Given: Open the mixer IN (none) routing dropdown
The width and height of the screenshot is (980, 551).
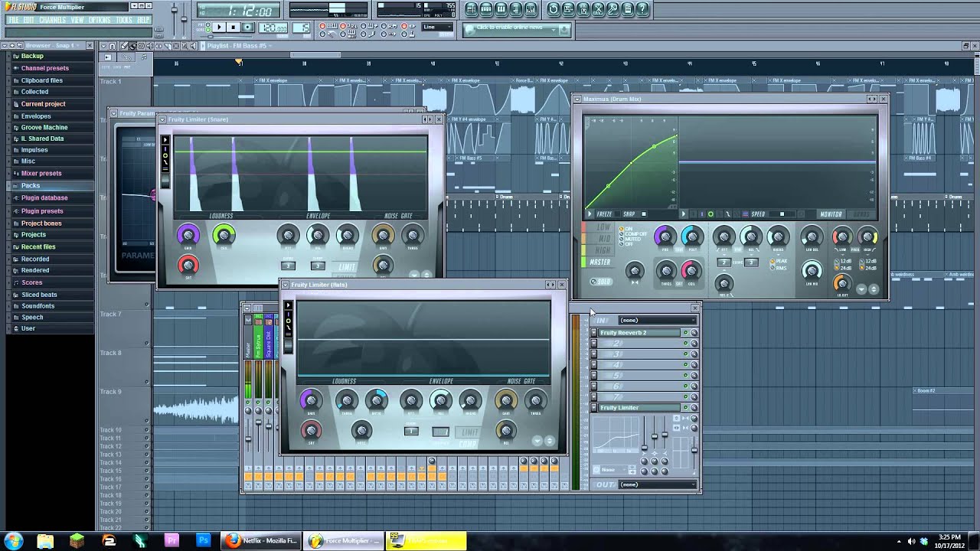Looking at the screenshot, I should 658,320.
